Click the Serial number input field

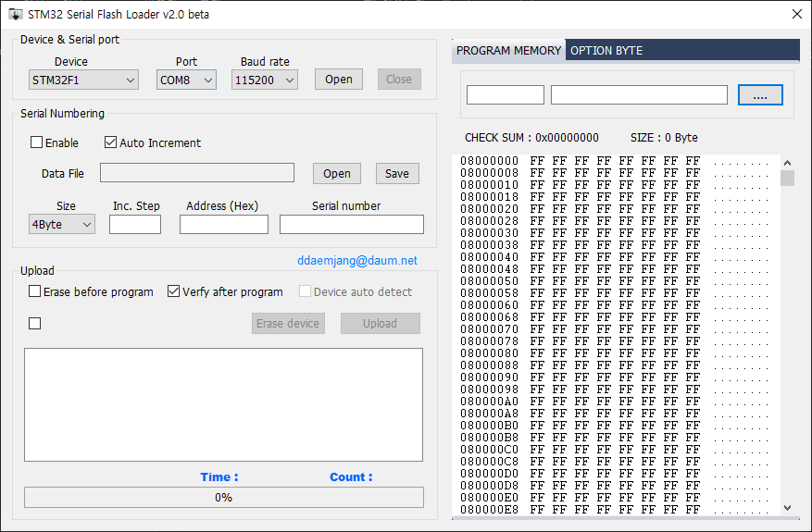tap(352, 224)
